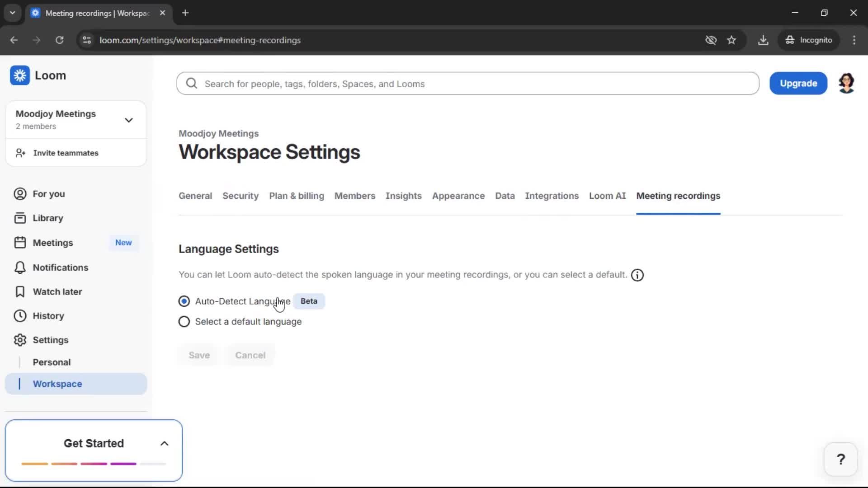The height and width of the screenshot is (488, 868).
Task: Click the Upgrade button
Action: tap(798, 83)
